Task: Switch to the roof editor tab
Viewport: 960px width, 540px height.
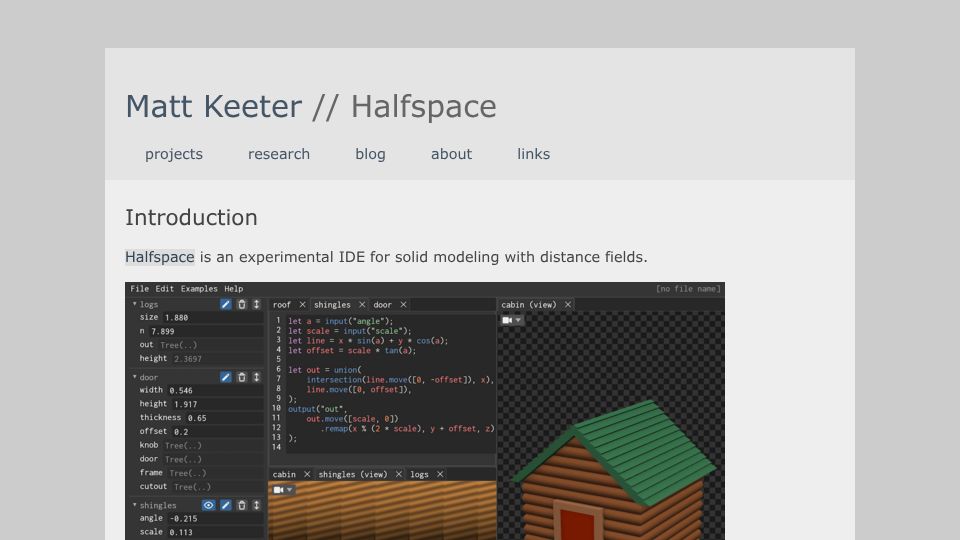Action: pos(282,305)
